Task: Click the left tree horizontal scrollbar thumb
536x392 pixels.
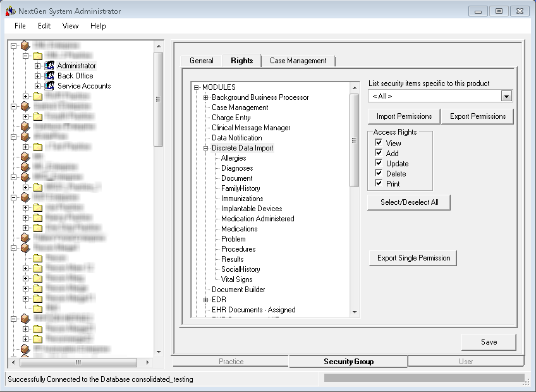Action: [78, 362]
